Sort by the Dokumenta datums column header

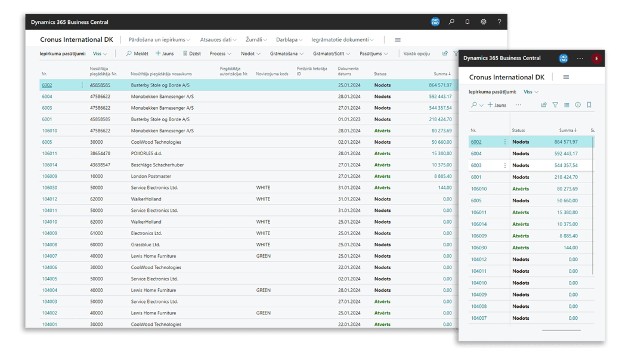click(x=348, y=71)
